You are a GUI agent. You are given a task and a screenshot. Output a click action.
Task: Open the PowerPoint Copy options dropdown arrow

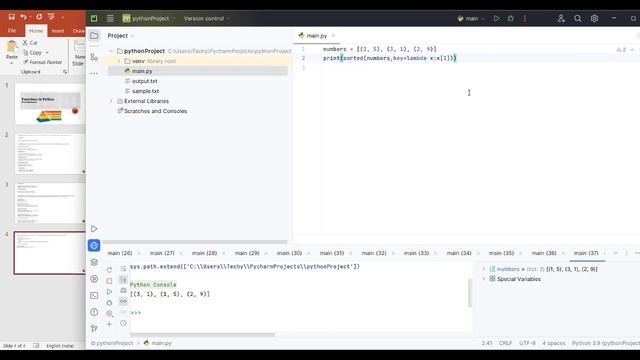[47, 53]
